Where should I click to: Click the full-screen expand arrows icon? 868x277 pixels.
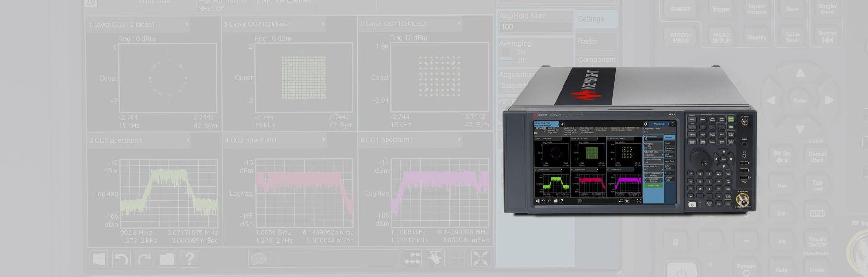click(x=480, y=259)
